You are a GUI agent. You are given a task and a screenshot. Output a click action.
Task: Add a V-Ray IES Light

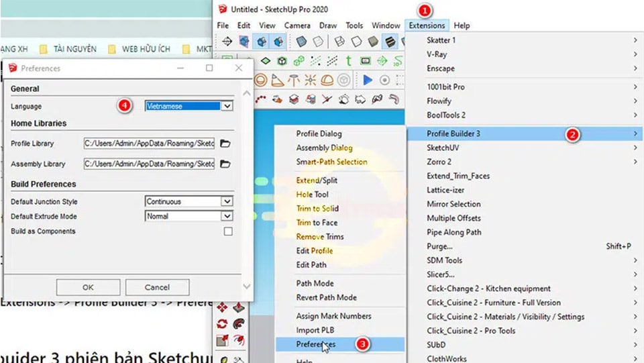[294, 80]
